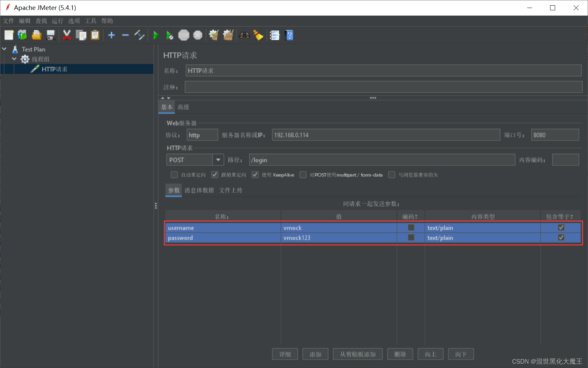This screenshot has width=588, height=368.
Task: Open the 帮助 menu
Action: click(x=107, y=21)
